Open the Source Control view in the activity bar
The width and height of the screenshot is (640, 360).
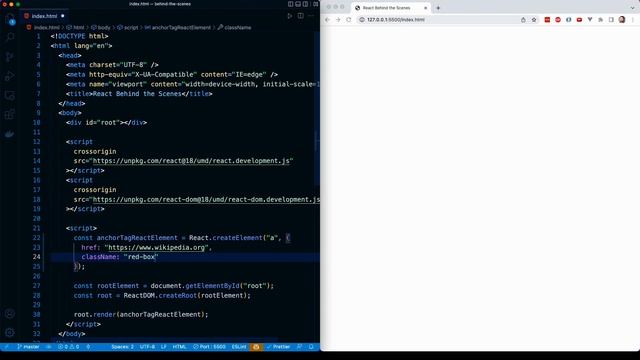[10, 57]
